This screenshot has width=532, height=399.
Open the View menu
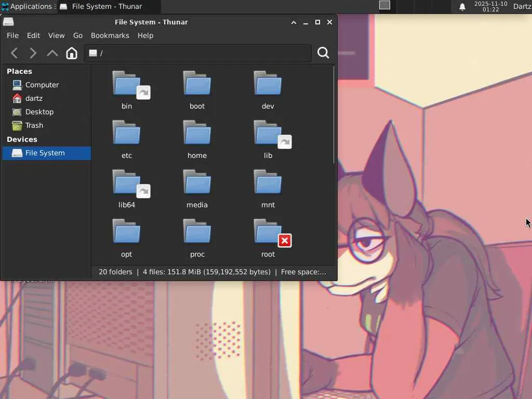56,36
